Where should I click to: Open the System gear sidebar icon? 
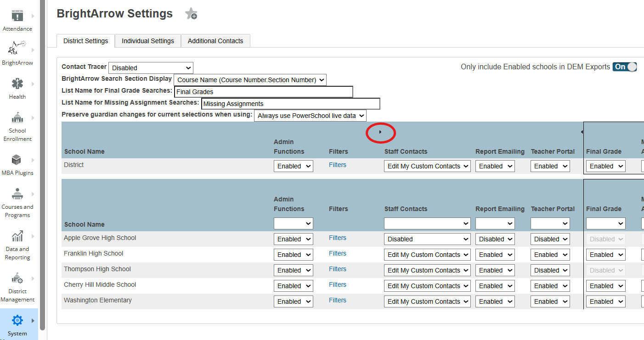click(x=17, y=320)
